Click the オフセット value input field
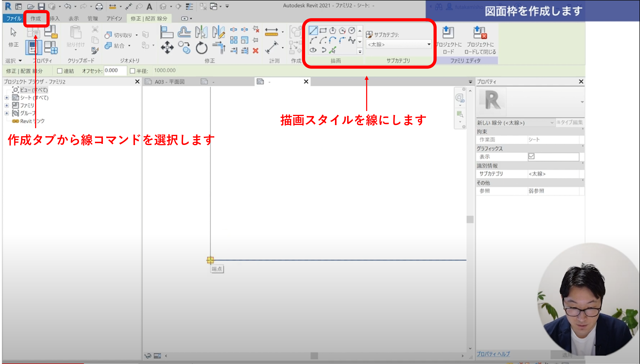The image size is (640, 364). coord(115,71)
